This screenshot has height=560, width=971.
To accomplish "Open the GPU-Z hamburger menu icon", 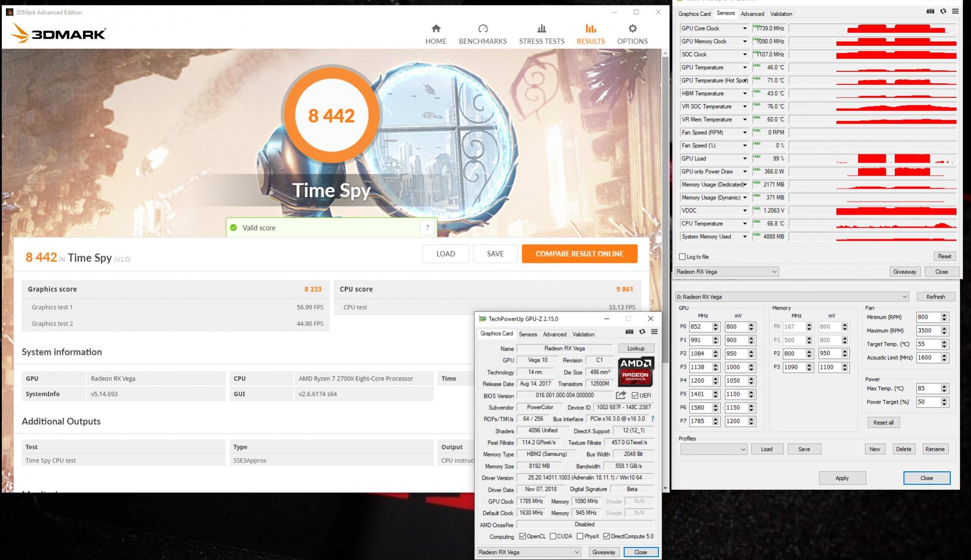I will 654,332.
